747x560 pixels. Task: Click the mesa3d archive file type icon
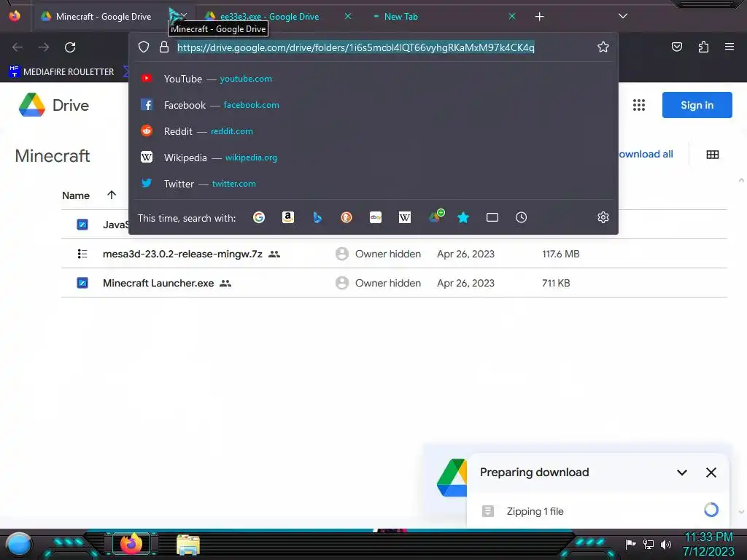[x=82, y=254]
